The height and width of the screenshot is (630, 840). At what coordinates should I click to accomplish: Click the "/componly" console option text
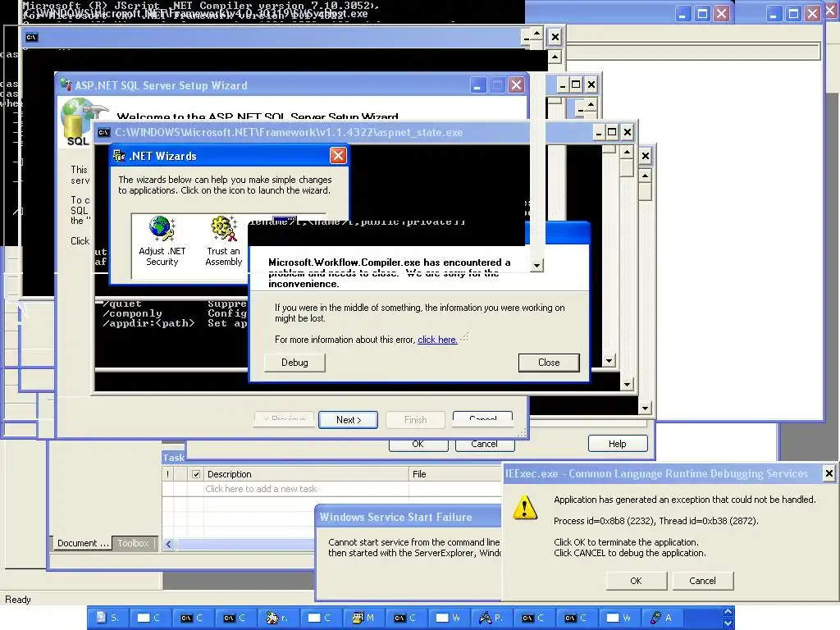(132, 313)
